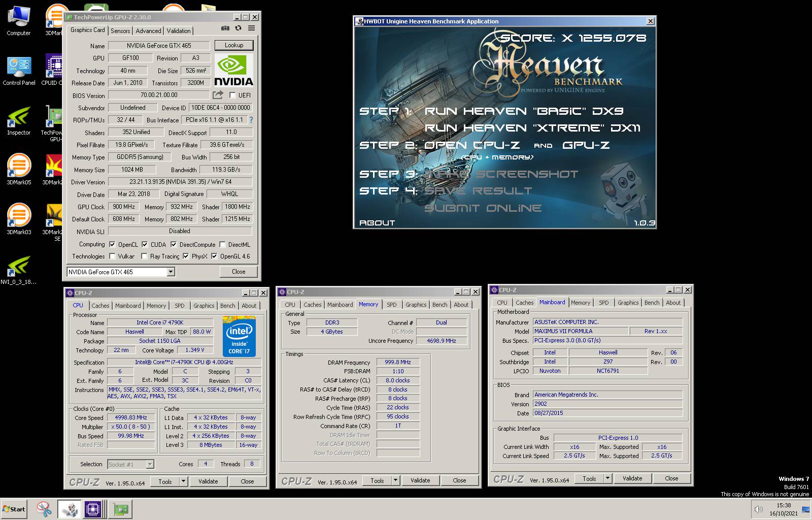Toggle the UEFI checkbox
Image resolution: width=812 pixels, height=520 pixels.
click(x=232, y=95)
